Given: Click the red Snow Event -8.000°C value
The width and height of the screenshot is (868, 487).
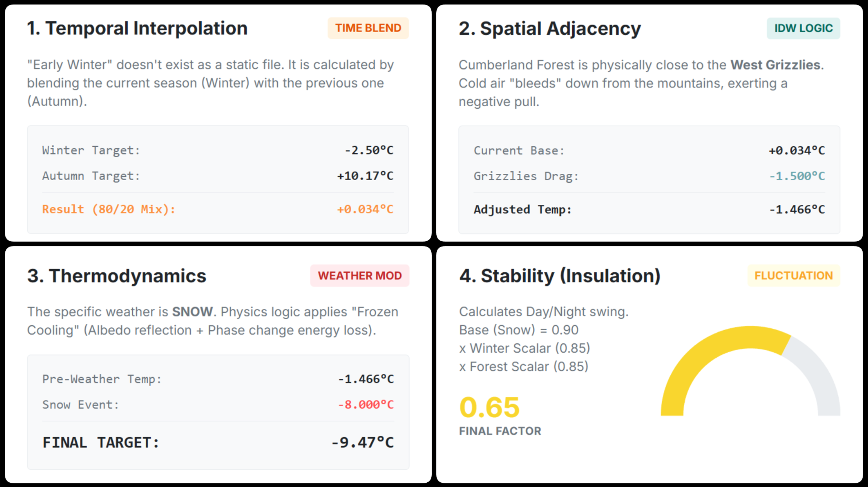Looking at the screenshot, I should (x=365, y=405).
